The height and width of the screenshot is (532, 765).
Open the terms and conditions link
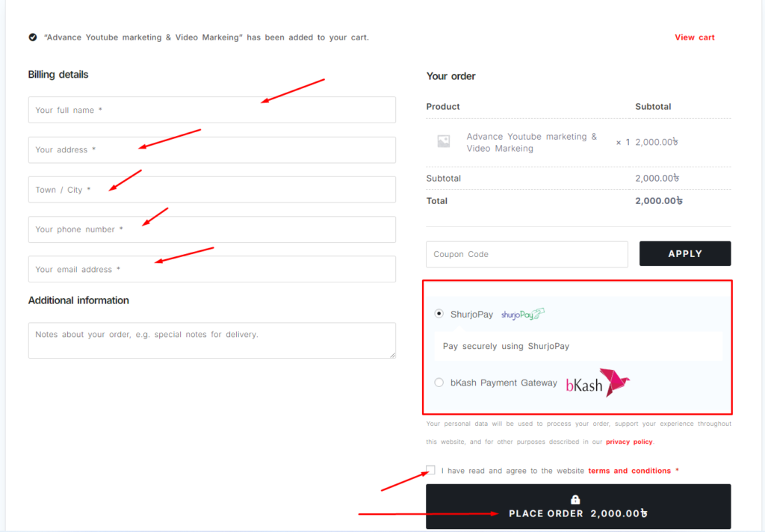pos(629,471)
